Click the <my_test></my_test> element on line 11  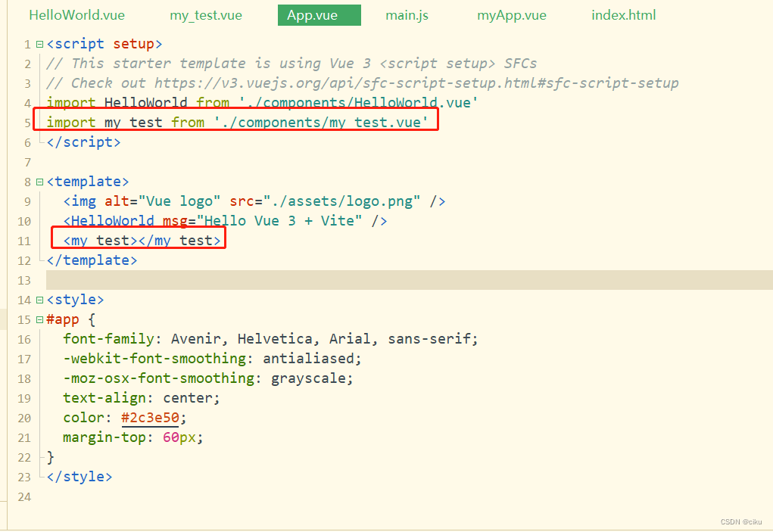[142, 241]
